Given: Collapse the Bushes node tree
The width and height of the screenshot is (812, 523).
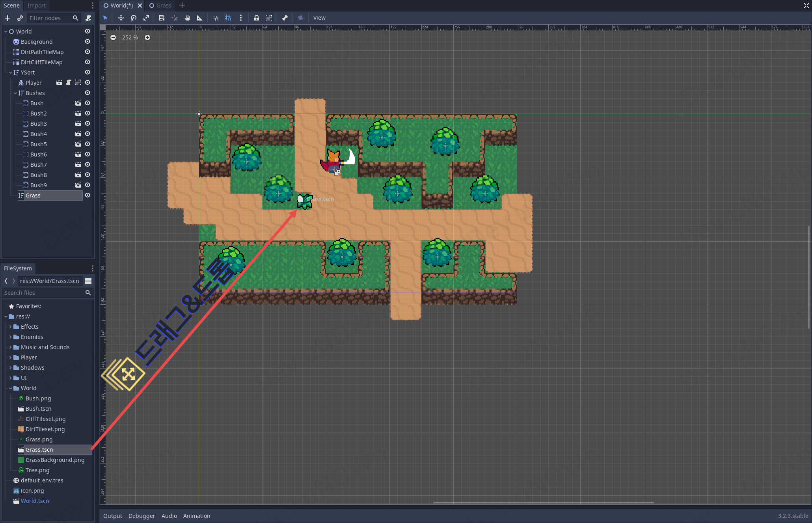Looking at the screenshot, I should 15,93.
